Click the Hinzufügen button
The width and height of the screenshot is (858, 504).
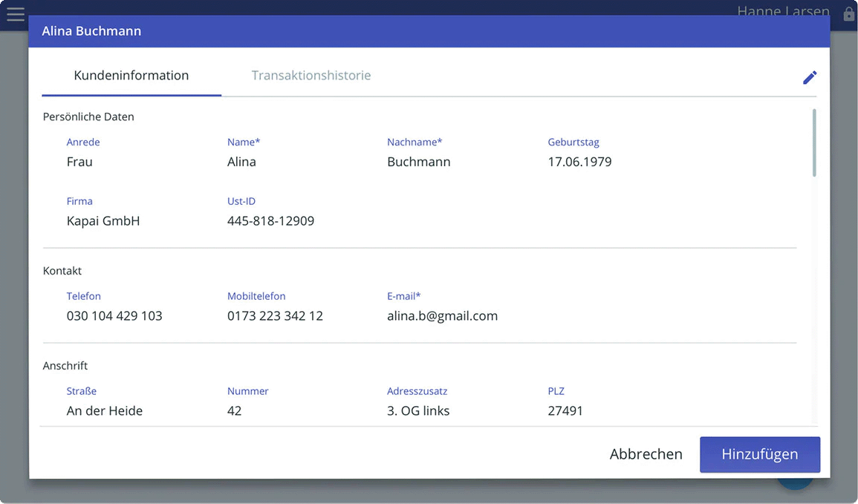click(x=759, y=454)
